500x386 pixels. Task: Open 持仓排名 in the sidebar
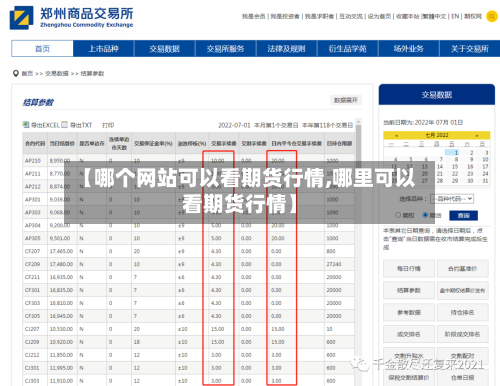click(x=462, y=312)
